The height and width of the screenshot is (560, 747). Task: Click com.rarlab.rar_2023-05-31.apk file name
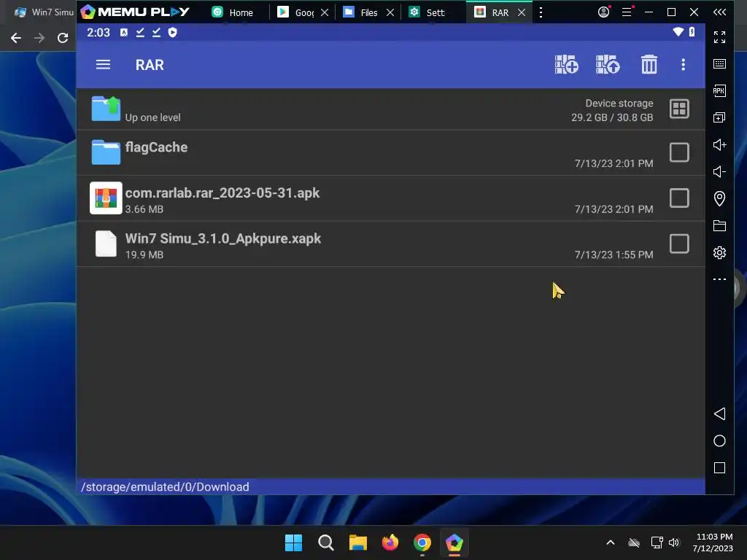click(x=222, y=192)
